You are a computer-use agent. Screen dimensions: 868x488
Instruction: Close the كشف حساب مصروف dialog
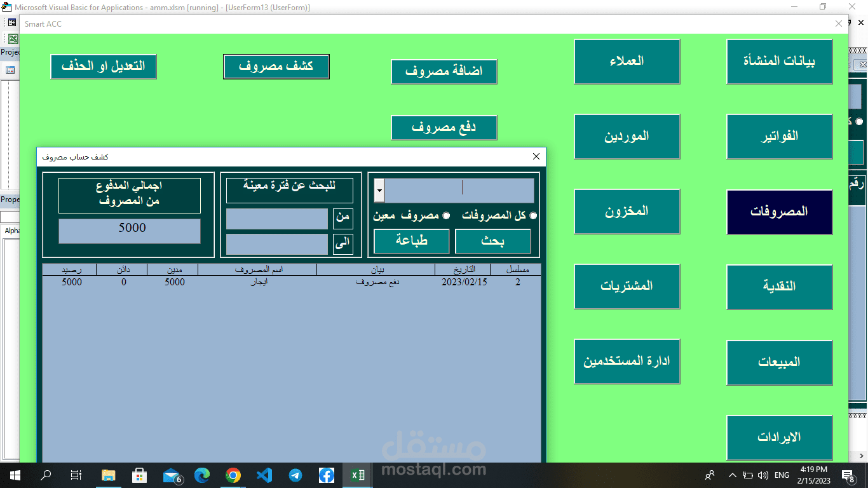pyautogui.click(x=536, y=156)
